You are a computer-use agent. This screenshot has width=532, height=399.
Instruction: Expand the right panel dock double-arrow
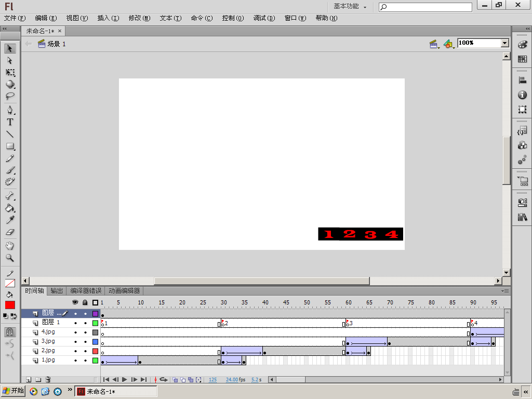527,29
